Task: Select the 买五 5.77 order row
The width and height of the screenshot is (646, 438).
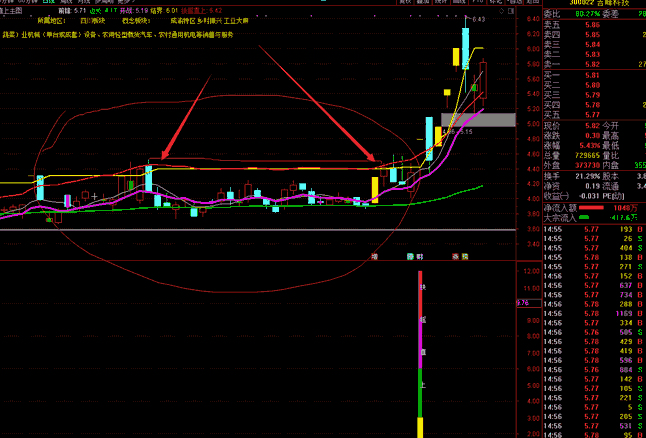Action: (595, 115)
